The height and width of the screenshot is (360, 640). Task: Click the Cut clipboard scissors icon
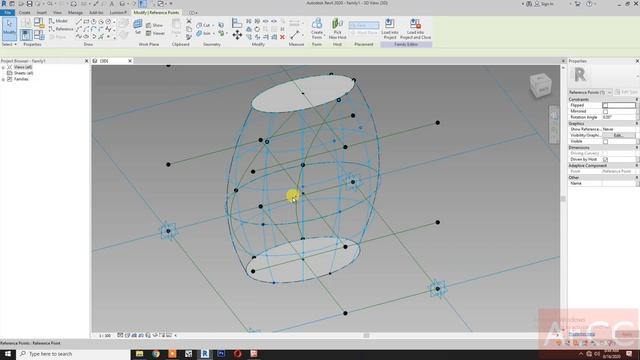coord(189,21)
